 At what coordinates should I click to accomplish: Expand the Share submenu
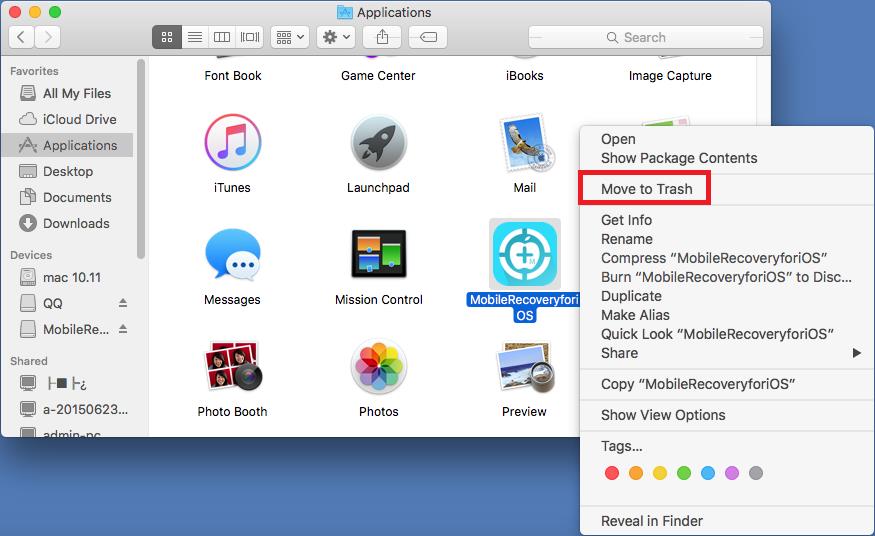[727, 352]
